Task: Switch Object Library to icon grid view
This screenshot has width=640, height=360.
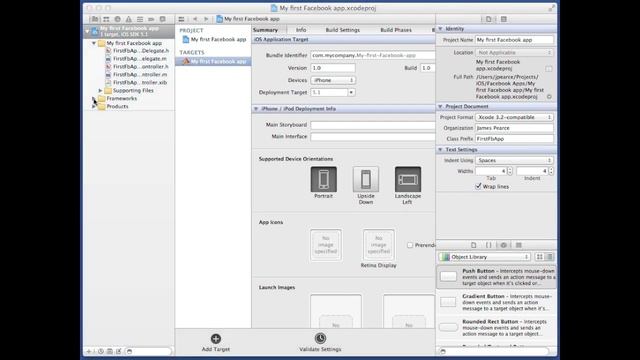Action: pos(540,257)
